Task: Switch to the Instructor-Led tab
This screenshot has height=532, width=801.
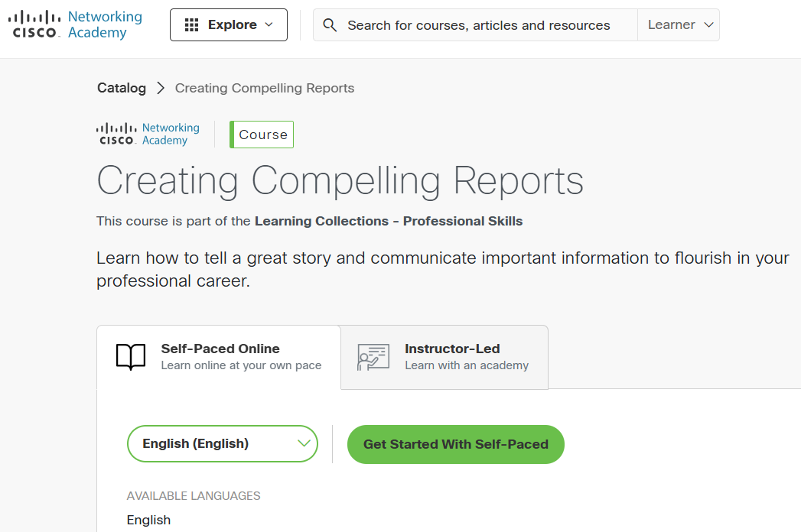Action: pyautogui.click(x=444, y=357)
